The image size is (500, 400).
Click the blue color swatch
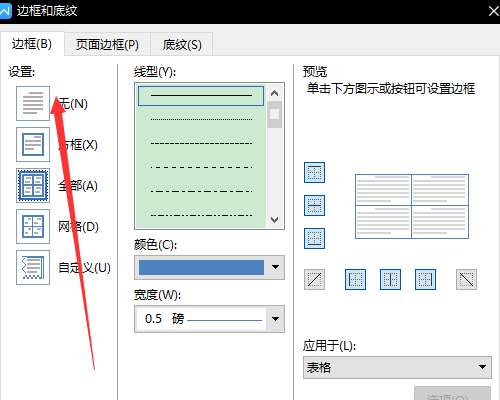[x=201, y=267]
